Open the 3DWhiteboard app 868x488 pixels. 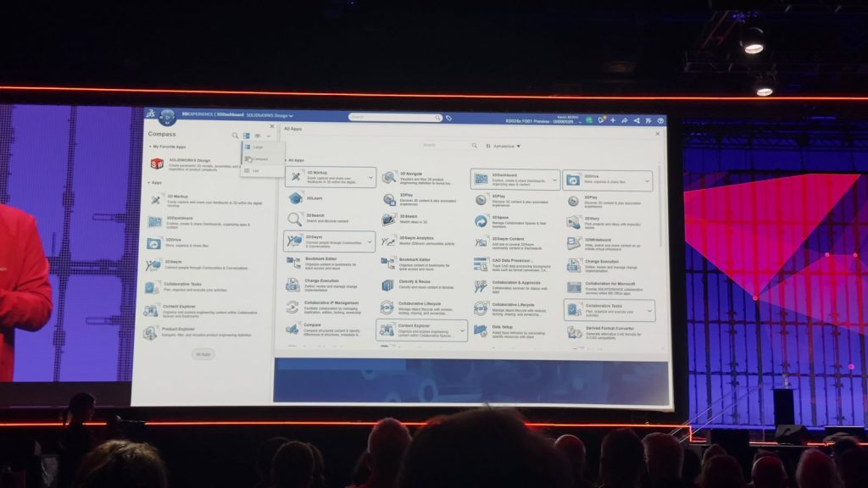point(574,243)
